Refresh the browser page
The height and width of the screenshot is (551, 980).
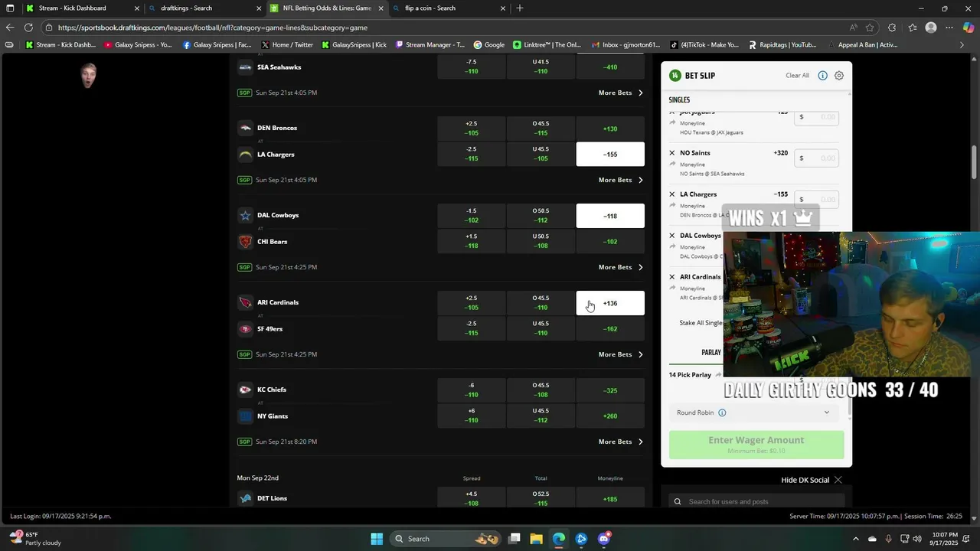pos(28,28)
